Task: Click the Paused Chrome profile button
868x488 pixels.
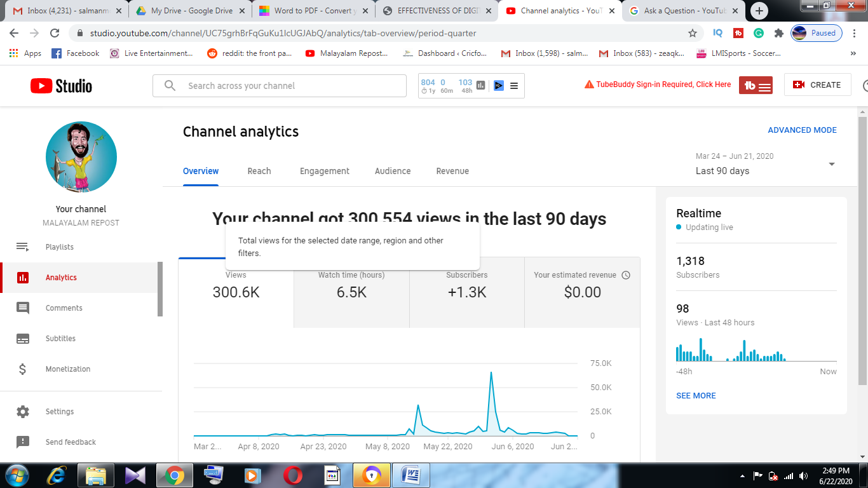Action: click(x=816, y=33)
